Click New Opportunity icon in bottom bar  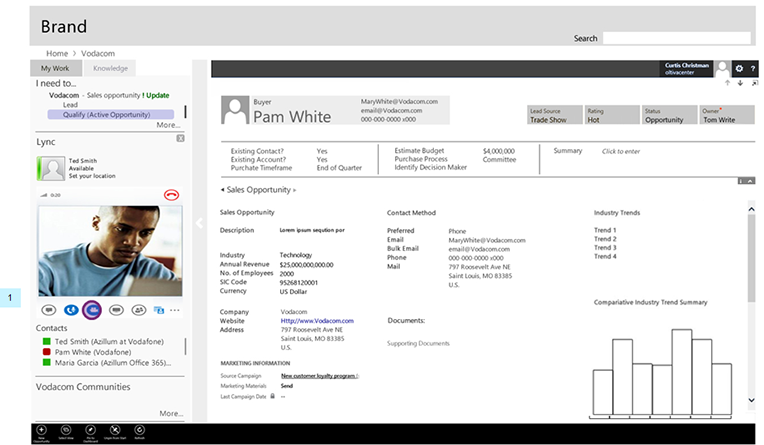coord(41,428)
